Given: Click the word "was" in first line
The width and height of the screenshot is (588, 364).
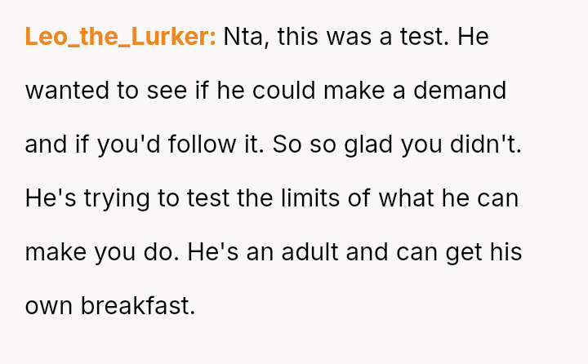Looking at the screenshot, I should (349, 38).
